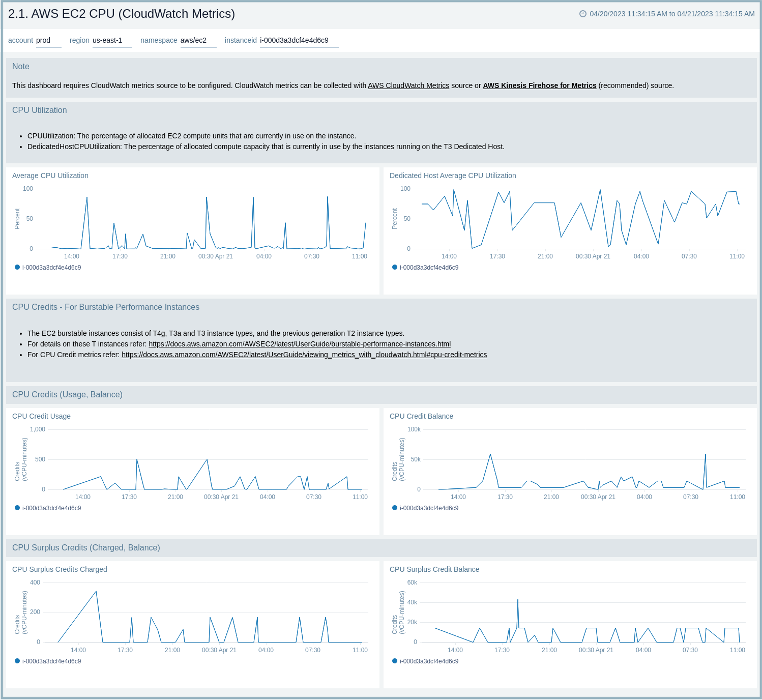Image resolution: width=762 pixels, height=700 pixels.
Task: Click the CPU Credits (Usage, Balance) section header
Action: coord(68,394)
